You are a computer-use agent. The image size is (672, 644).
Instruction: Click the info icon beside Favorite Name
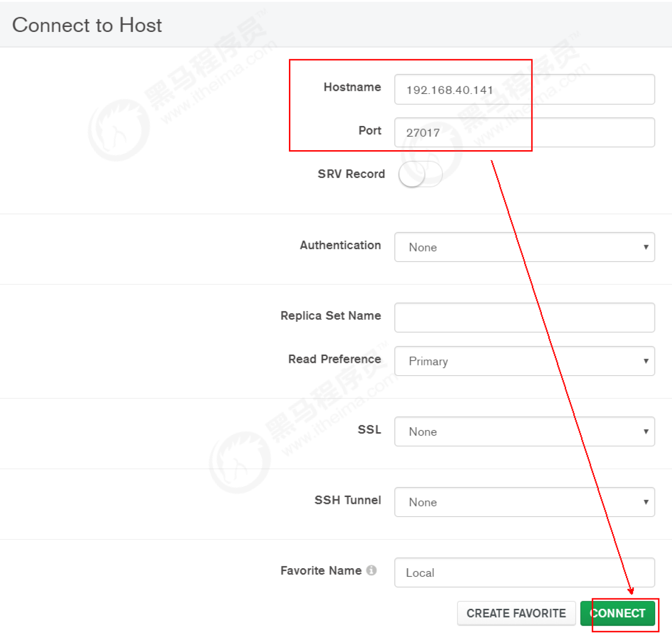pos(372,570)
